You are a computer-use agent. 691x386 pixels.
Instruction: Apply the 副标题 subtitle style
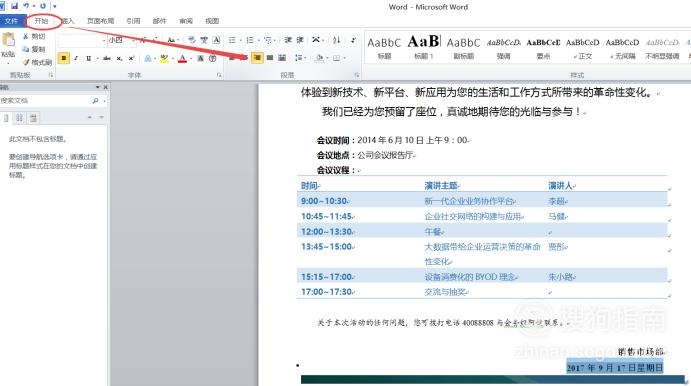[463, 48]
